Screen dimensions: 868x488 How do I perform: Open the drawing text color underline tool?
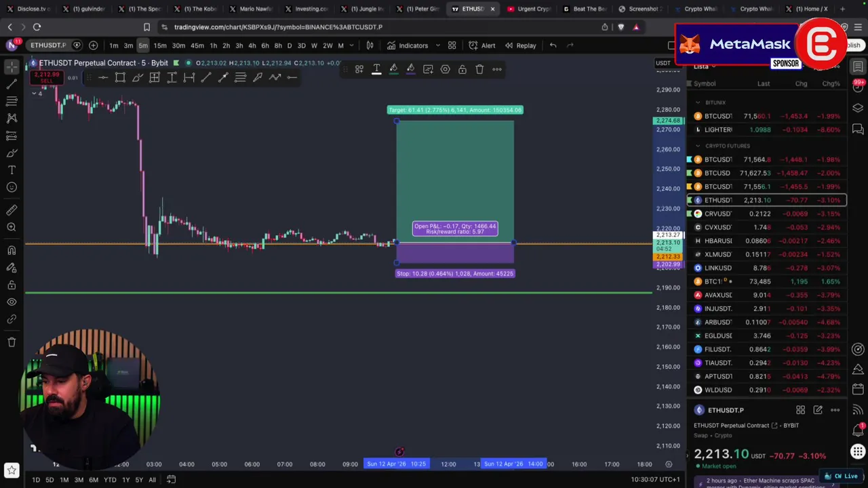[376, 69]
